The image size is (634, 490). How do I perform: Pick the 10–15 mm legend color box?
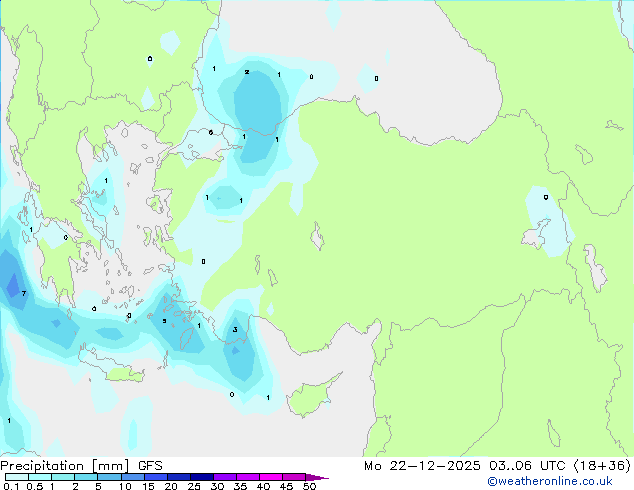point(133,477)
